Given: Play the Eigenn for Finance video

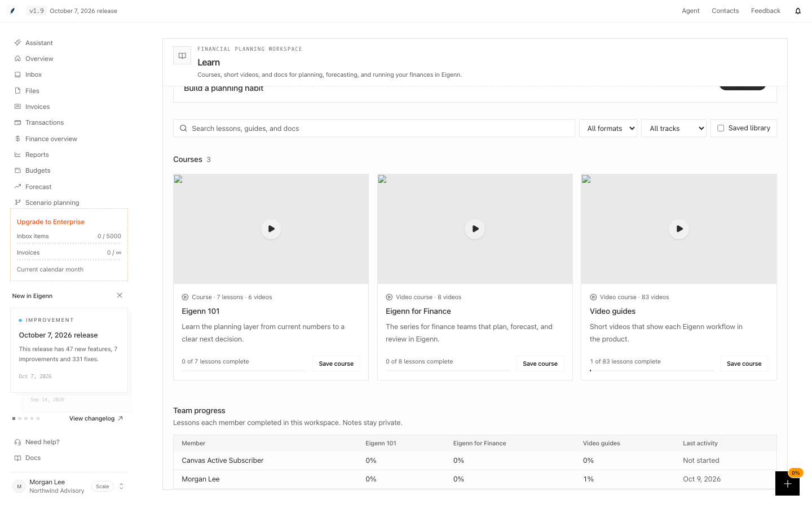Looking at the screenshot, I should [475, 229].
